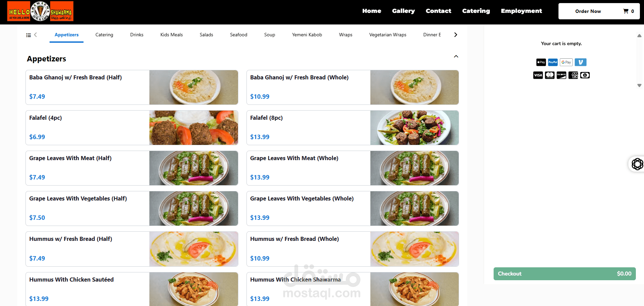Open Catering in top navigation
Image resolution: width=644 pixels, height=306 pixels.
coord(476,11)
